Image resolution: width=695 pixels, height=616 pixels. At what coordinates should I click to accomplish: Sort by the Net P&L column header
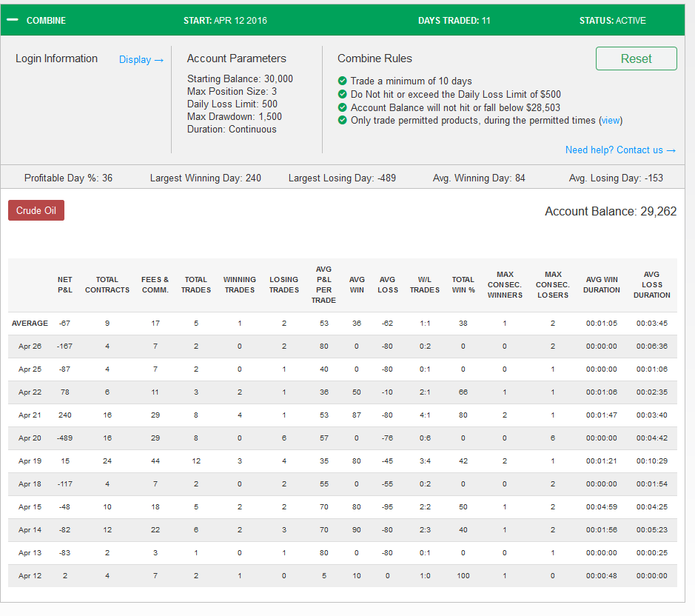click(64, 285)
